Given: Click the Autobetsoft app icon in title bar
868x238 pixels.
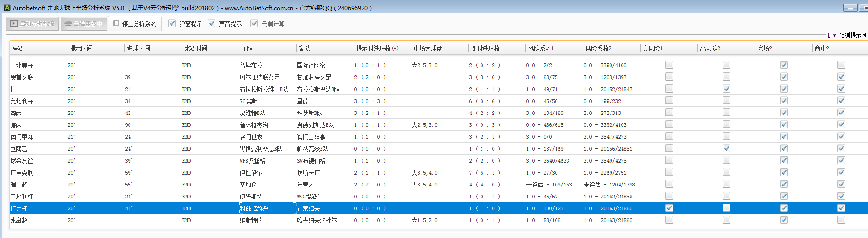Looking at the screenshot, I should click(7, 8).
